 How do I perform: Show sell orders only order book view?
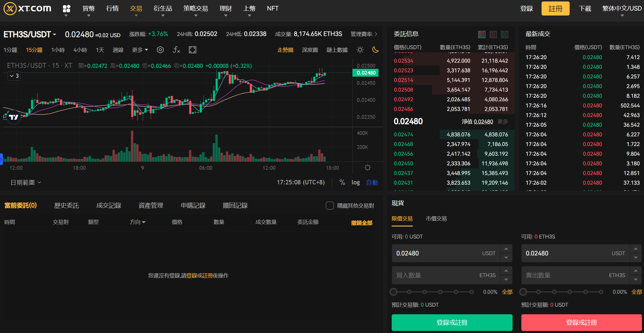(x=493, y=35)
